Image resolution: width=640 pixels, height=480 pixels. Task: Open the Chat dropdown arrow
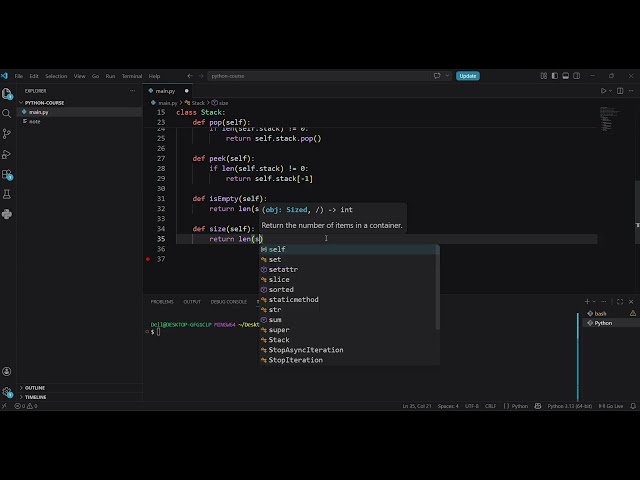(x=447, y=76)
